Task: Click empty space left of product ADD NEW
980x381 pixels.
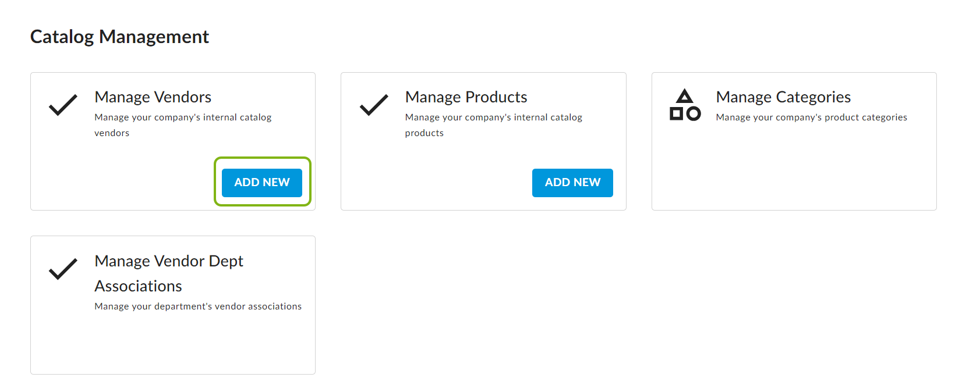Action: point(437,183)
